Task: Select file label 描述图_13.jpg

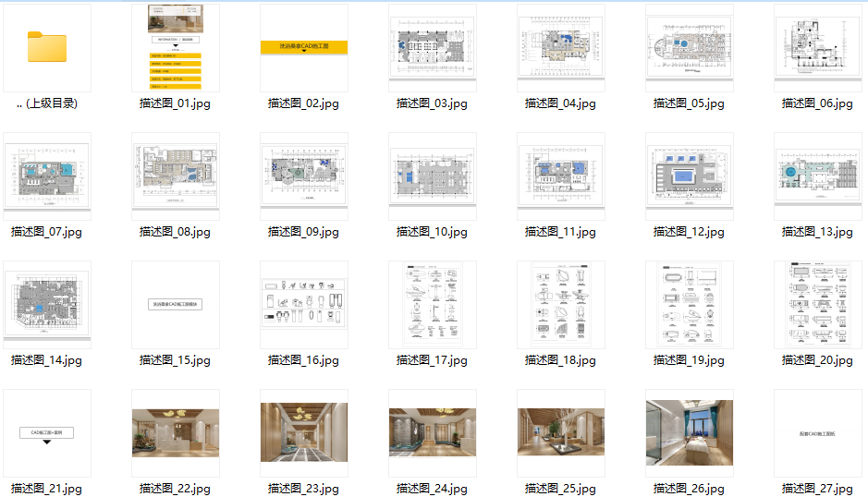Action: [x=817, y=232]
